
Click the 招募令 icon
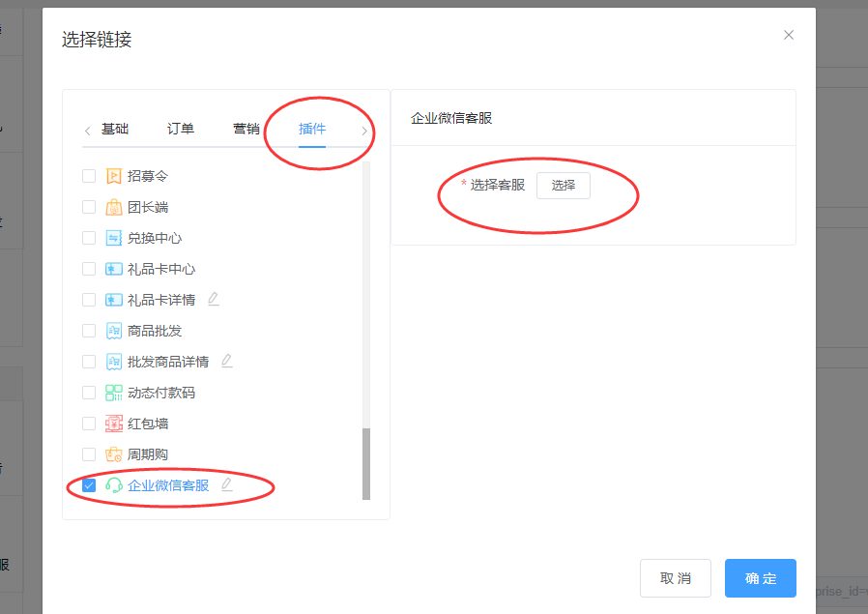coord(114,176)
